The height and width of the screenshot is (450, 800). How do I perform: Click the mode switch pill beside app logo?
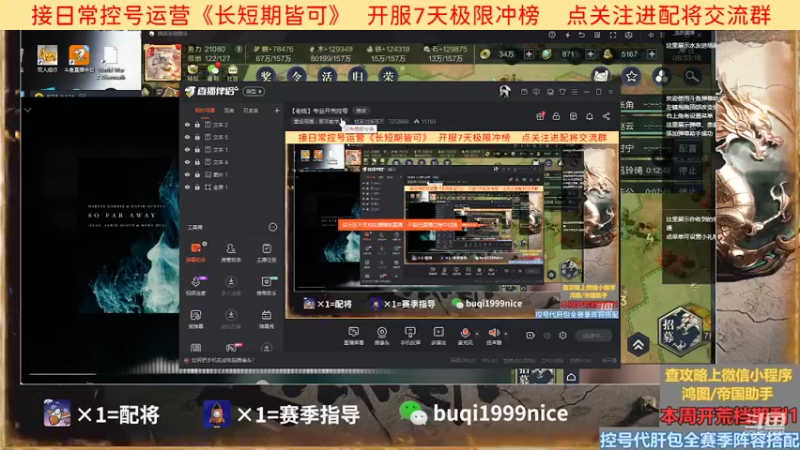coord(254,91)
